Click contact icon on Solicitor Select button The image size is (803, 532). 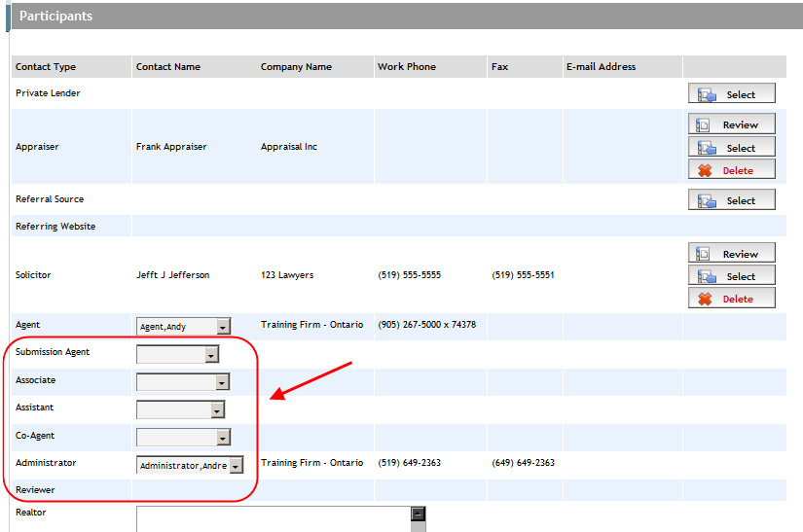[x=707, y=276]
